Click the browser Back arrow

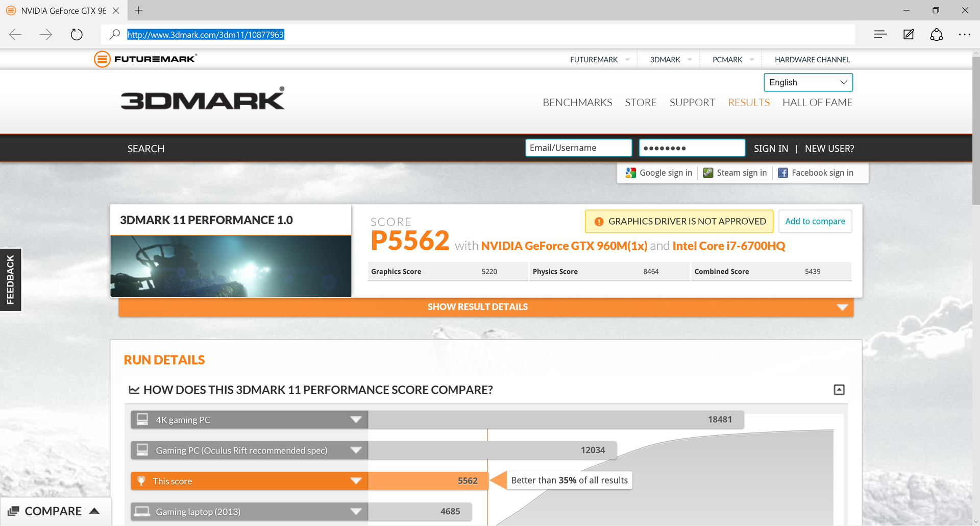(x=16, y=35)
